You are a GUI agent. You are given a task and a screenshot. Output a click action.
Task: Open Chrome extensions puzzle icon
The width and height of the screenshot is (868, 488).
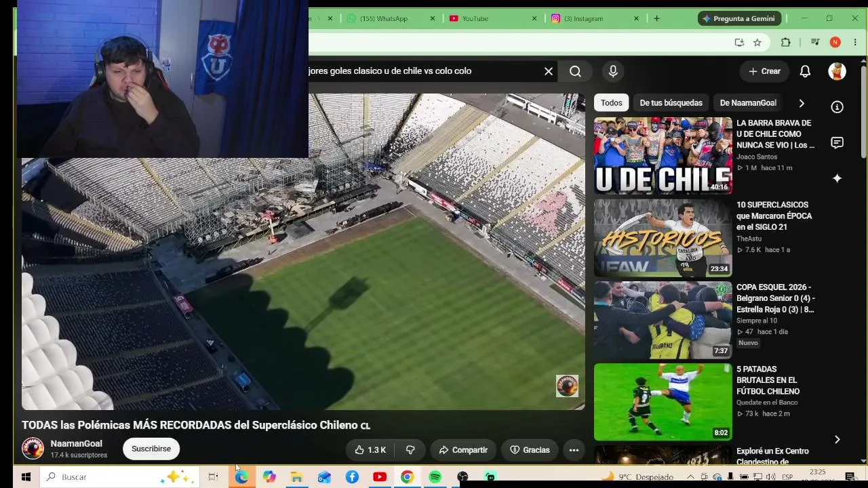click(x=785, y=42)
